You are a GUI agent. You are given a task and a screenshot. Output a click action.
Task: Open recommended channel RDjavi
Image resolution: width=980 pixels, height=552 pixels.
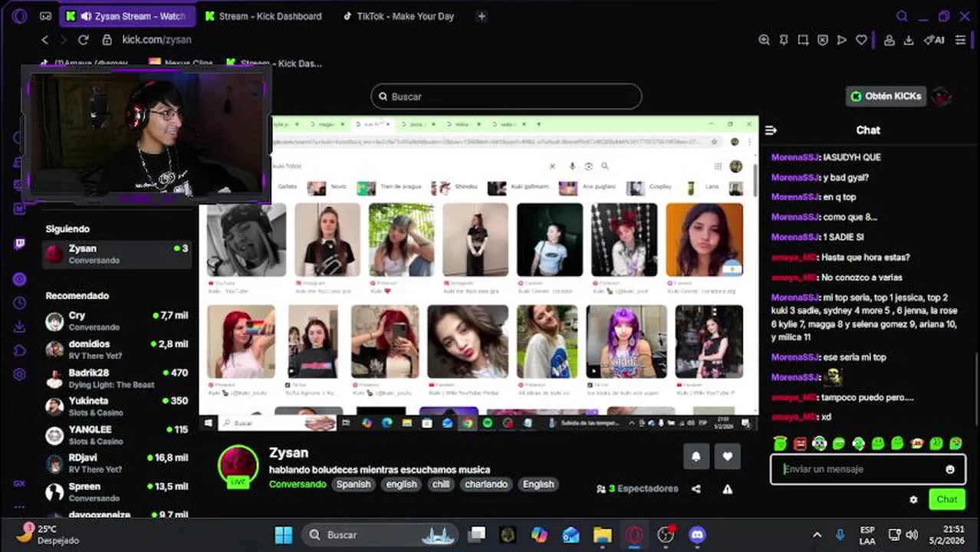(117, 463)
